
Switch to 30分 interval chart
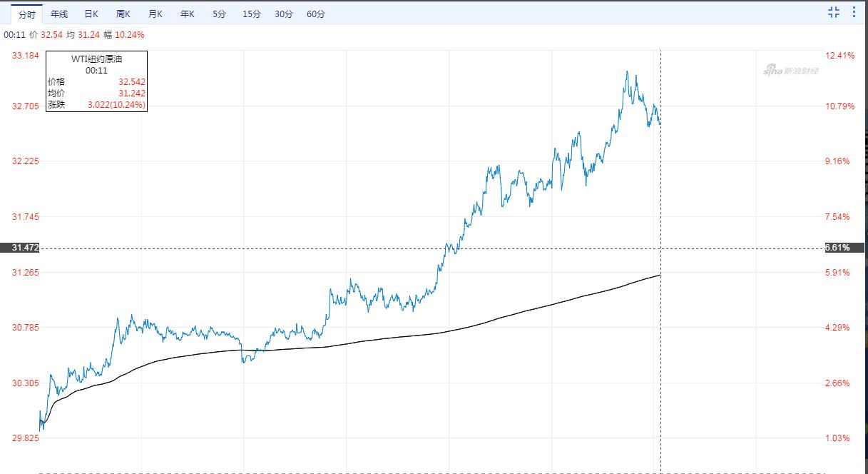coord(283,14)
